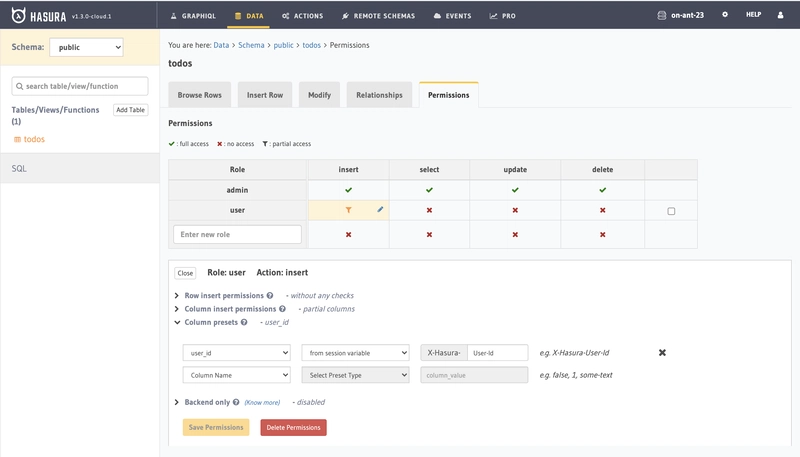Open Pro in top navigation
Screen dimensions: 800x457
click(503, 16)
